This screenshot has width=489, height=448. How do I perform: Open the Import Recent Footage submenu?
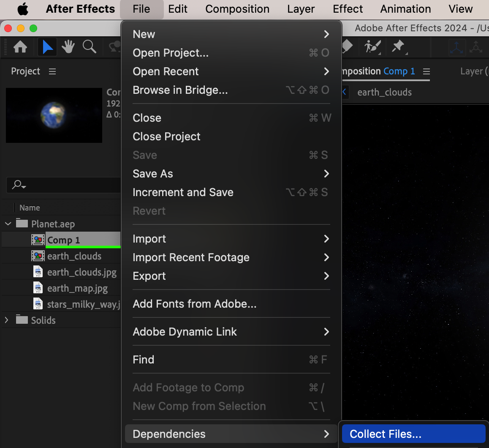tap(231, 257)
